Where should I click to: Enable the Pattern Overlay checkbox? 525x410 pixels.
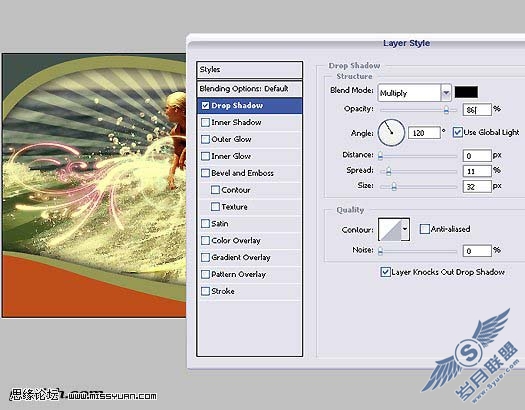pyautogui.click(x=205, y=274)
